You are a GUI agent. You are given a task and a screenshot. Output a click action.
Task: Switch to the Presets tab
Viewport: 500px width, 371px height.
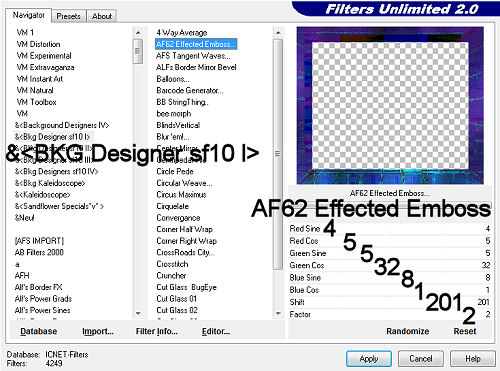pyautogui.click(x=68, y=16)
